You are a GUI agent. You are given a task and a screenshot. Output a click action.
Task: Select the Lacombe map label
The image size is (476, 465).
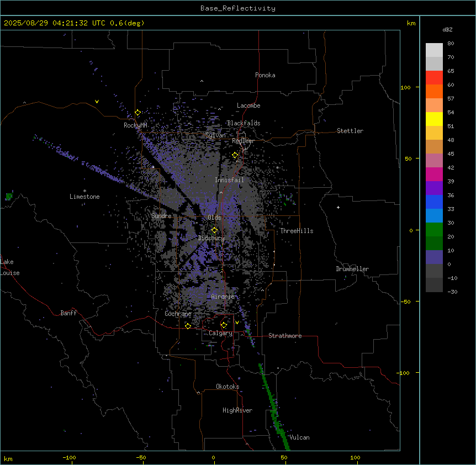pyautogui.click(x=248, y=105)
